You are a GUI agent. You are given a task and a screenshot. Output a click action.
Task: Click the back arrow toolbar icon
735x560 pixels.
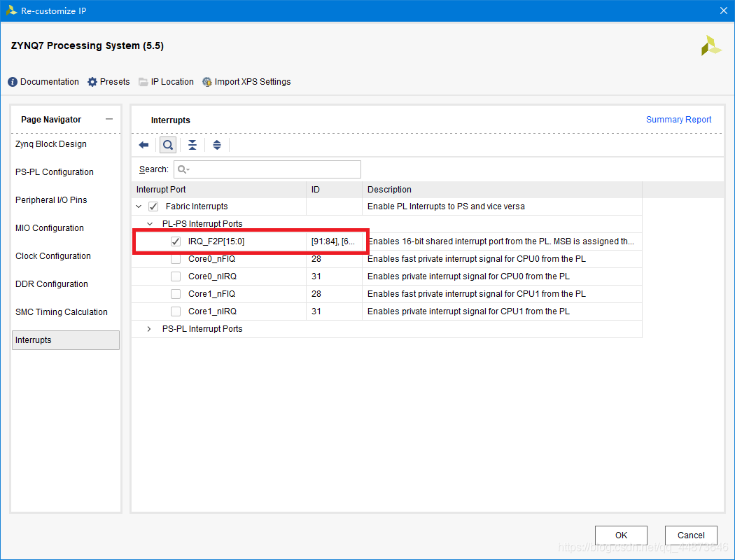(143, 146)
